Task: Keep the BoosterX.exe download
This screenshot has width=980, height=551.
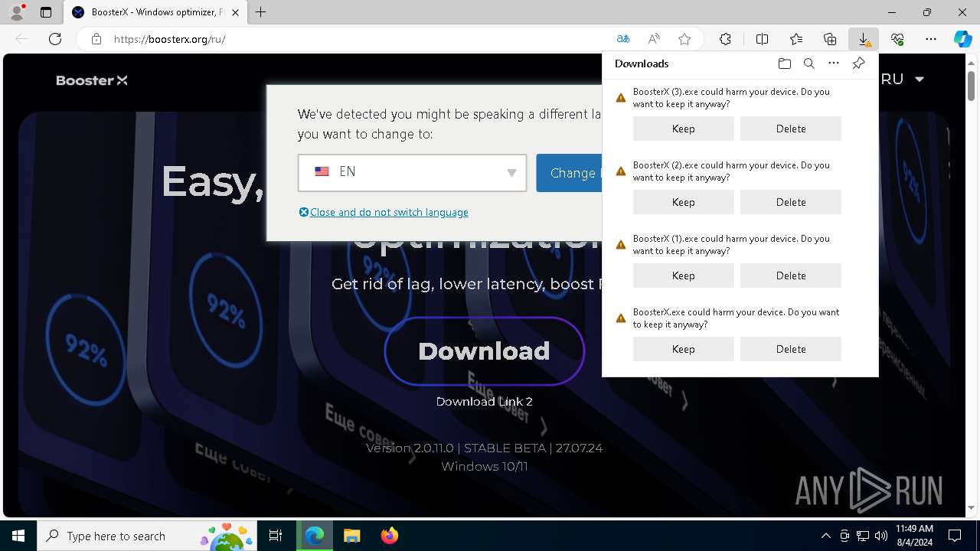Action: tap(683, 349)
